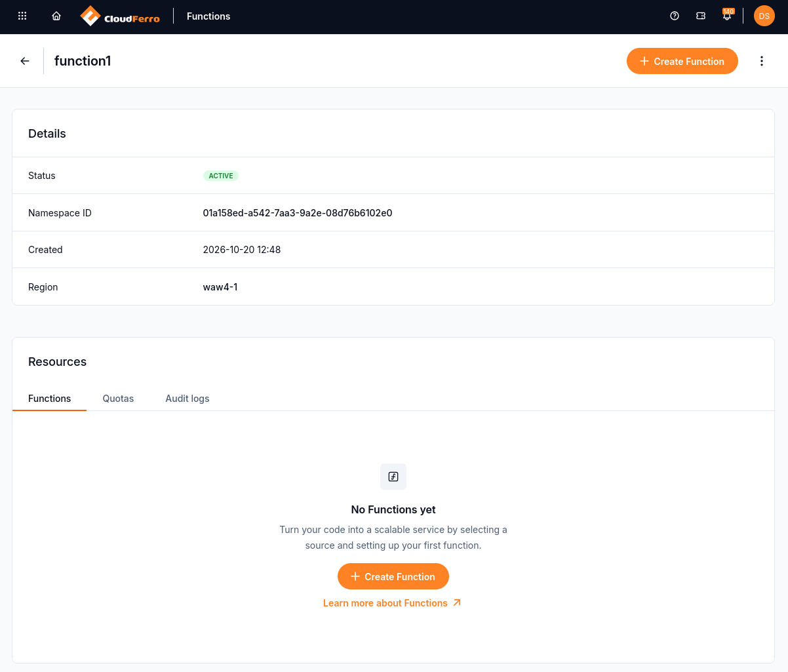Click the Region label
788x672 pixels.
pyautogui.click(x=43, y=287)
